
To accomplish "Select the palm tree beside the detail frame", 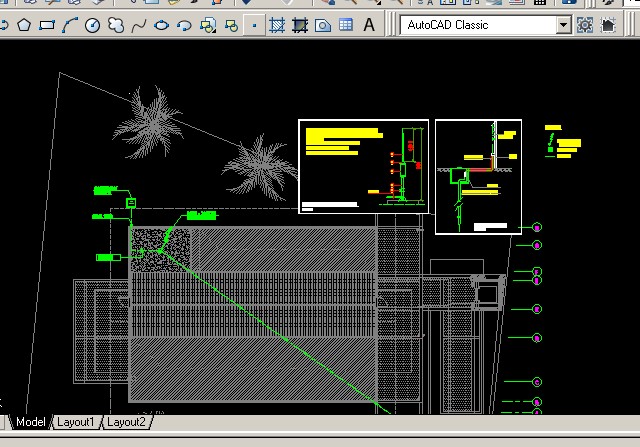I will coord(260,167).
